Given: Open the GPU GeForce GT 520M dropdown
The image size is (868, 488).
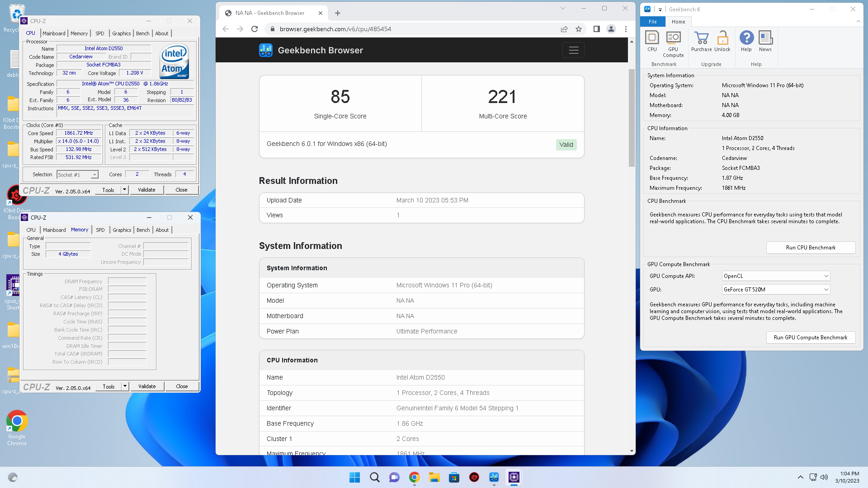Looking at the screenshot, I should coord(776,290).
